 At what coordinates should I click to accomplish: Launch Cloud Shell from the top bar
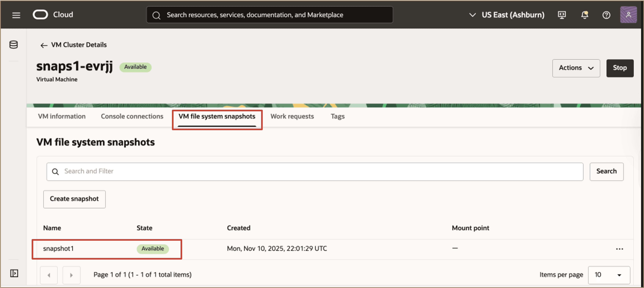pyautogui.click(x=562, y=15)
